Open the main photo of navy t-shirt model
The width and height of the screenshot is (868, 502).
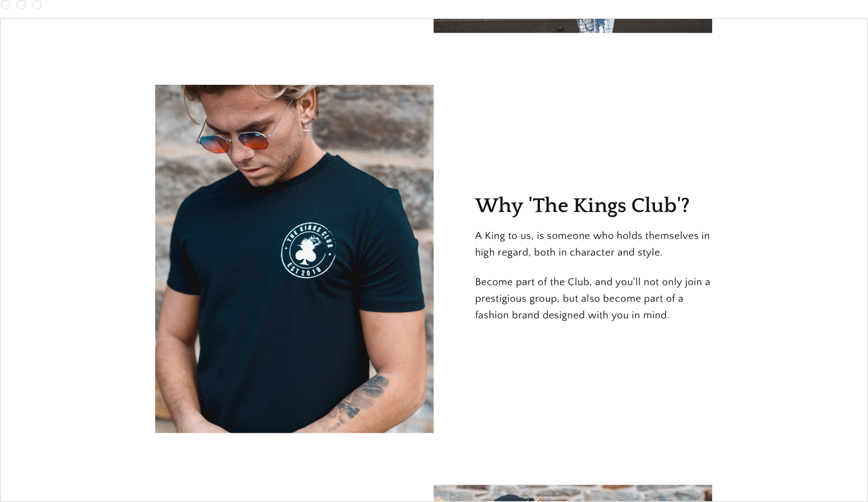coord(294,259)
